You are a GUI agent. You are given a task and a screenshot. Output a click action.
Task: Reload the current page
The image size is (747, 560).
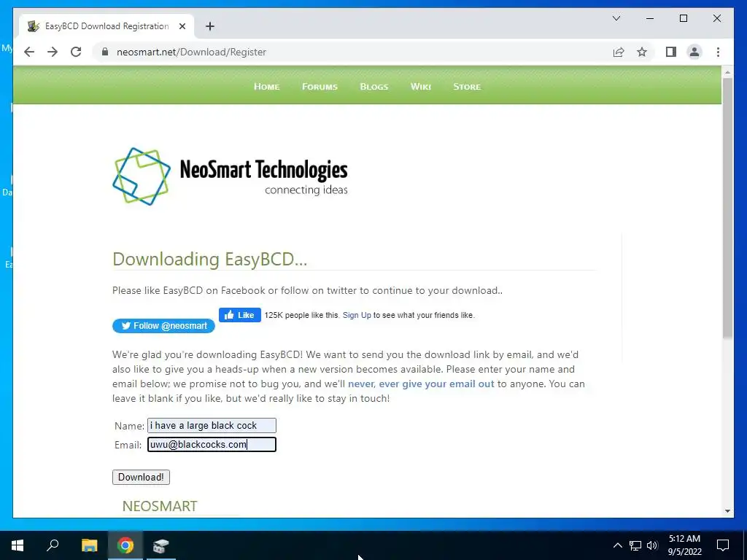(x=76, y=52)
